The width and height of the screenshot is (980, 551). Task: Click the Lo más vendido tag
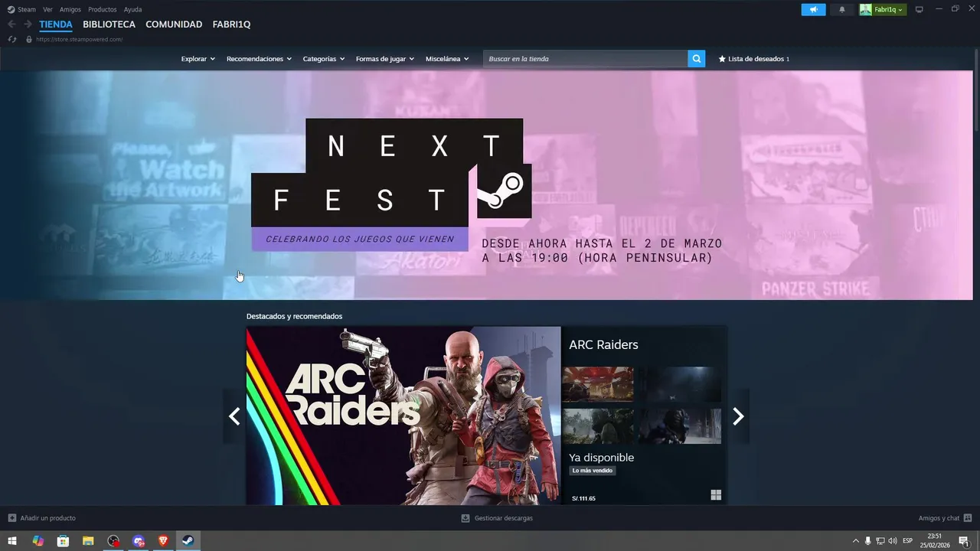(x=593, y=471)
